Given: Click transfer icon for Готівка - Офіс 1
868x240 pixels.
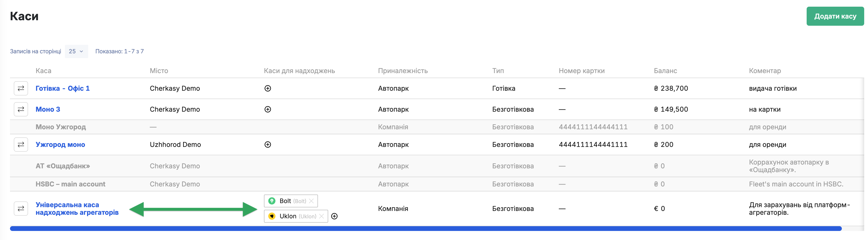Looking at the screenshot, I should [21, 88].
